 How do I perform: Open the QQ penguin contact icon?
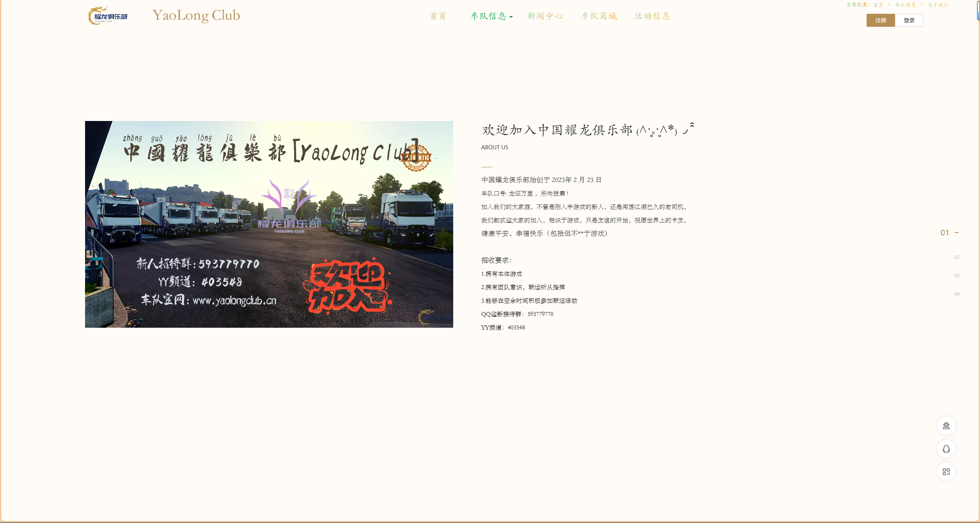click(x=946, y=449)
